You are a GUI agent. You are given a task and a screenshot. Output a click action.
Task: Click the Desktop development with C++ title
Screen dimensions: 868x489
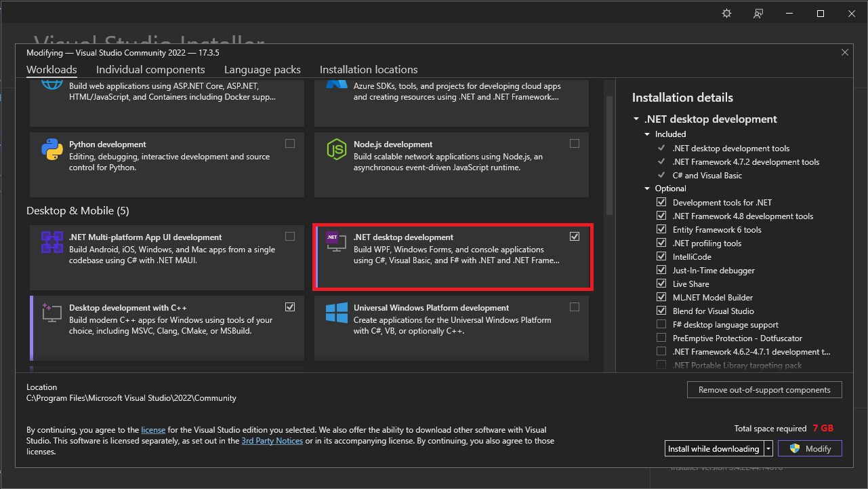coord(128,308)
